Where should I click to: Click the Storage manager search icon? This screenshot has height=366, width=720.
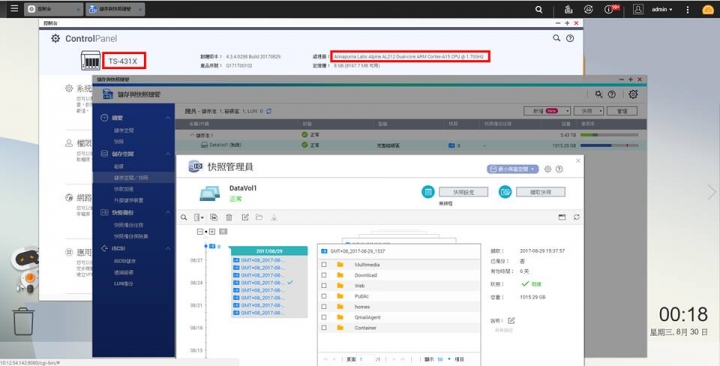(599, 94)
